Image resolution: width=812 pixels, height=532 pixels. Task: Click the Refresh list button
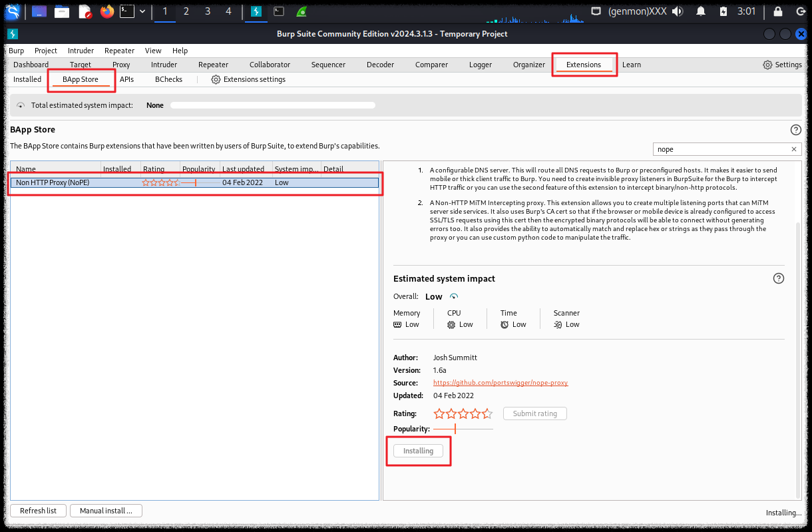(x=38, y=511)
